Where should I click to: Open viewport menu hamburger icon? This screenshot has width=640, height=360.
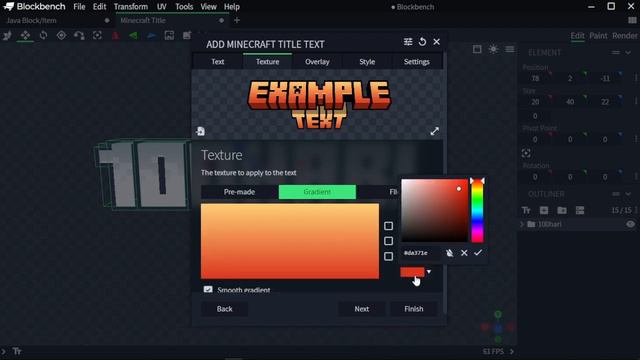[x=510, y=49]
